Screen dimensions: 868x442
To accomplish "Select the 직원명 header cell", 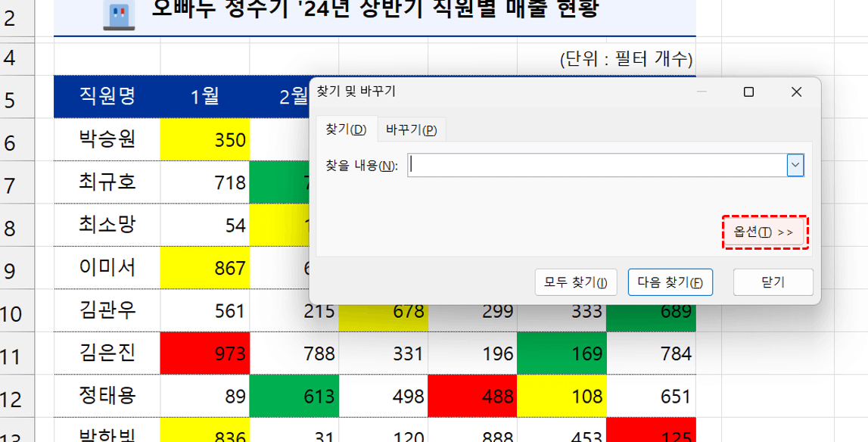I will click(107, 97).
